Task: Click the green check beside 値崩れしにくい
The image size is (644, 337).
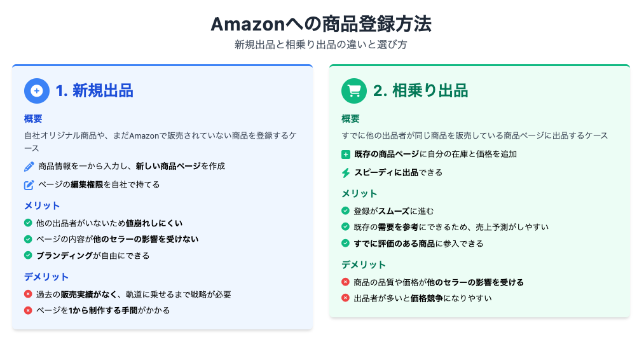Action: [x=28, y=223]
